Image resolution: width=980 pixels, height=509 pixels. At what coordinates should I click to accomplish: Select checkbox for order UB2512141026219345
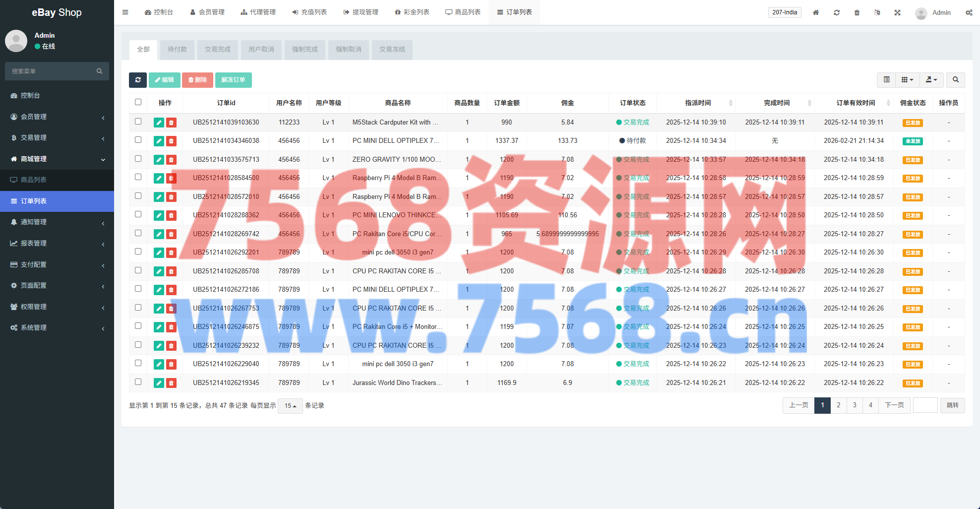click(x=138, y=382)
